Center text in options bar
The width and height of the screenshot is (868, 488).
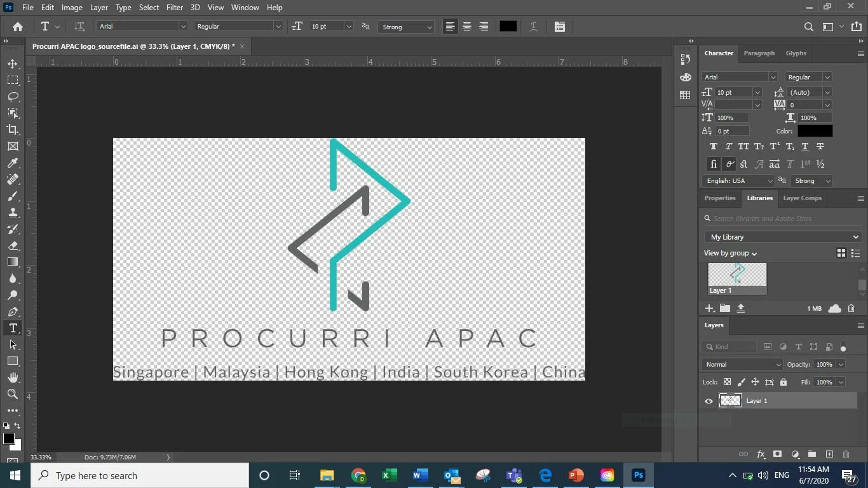(466, 27)
